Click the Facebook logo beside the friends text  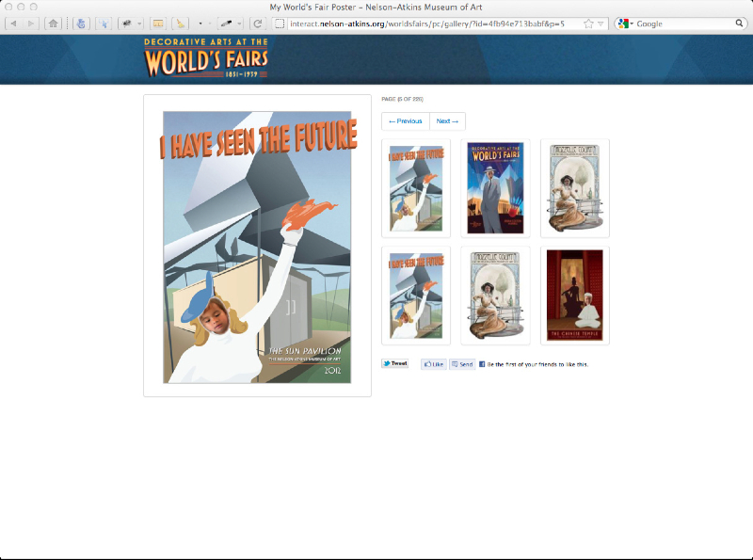482,364
